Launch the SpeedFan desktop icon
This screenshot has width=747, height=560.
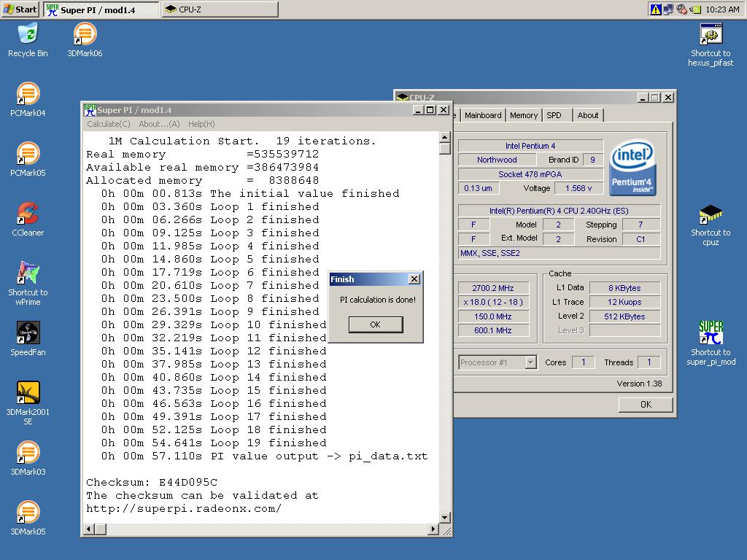(28, 338)
